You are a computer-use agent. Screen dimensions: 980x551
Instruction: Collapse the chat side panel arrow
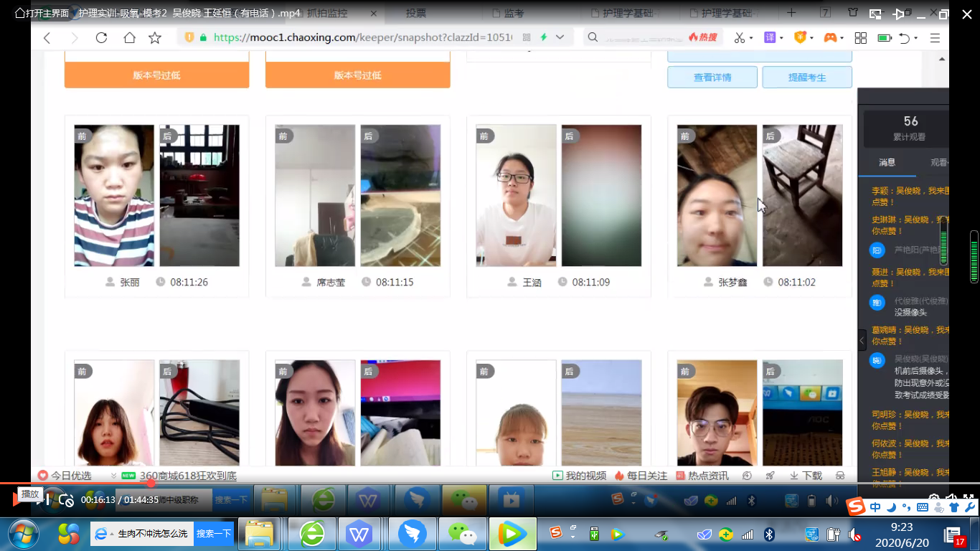tap(862, 340)
